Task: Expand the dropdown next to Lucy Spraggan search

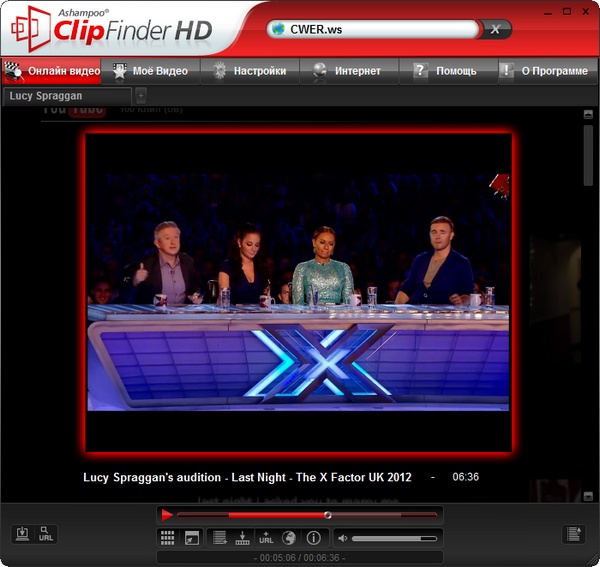Action: (140, 95)
